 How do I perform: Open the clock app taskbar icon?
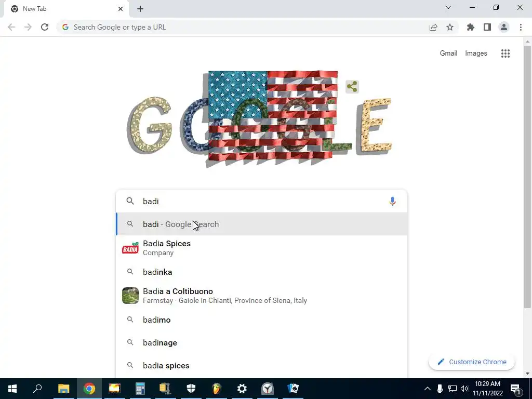tap(268, 389)
